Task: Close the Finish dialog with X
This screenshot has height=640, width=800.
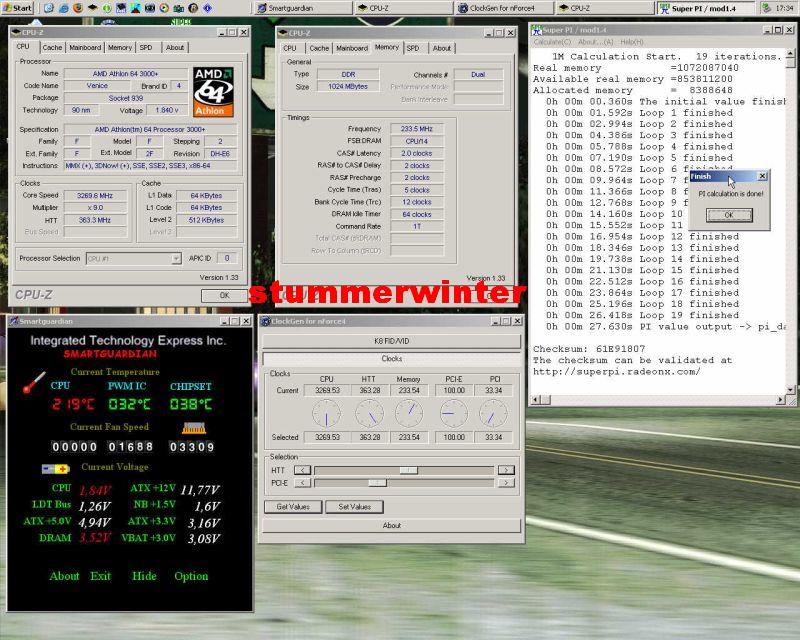Action: pyautogui.click(x=762, y=176)
